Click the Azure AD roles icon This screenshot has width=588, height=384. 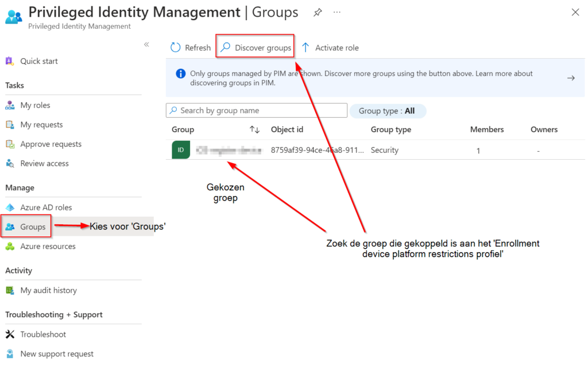[x=10, y=208]
